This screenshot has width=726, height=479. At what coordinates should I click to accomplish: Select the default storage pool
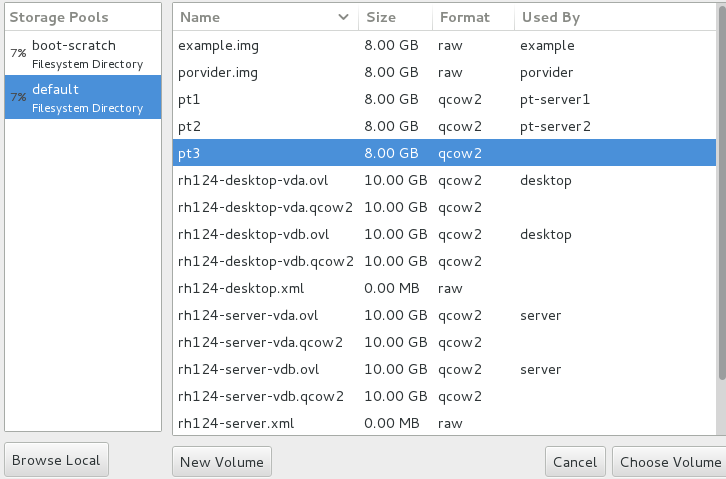83,97
